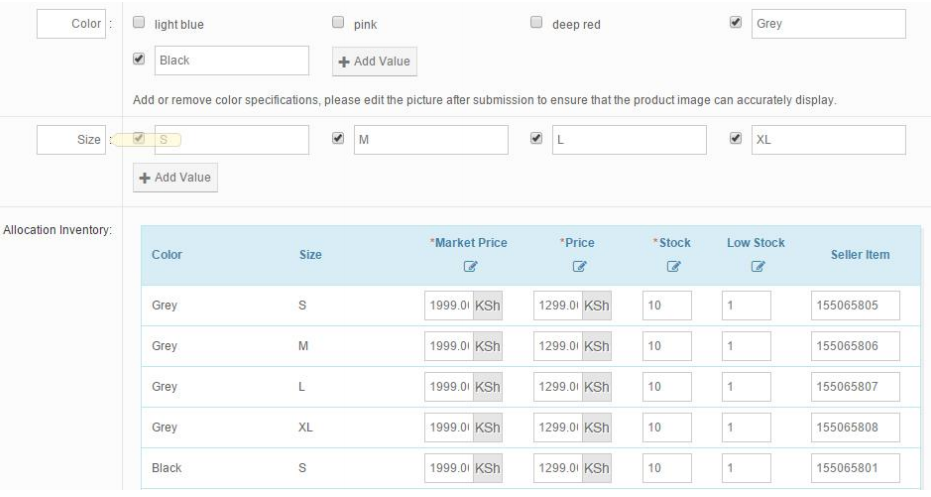Click Market Price field for Grey M
The width and height of the screenshot is (931, 497).
click(448, 346)
